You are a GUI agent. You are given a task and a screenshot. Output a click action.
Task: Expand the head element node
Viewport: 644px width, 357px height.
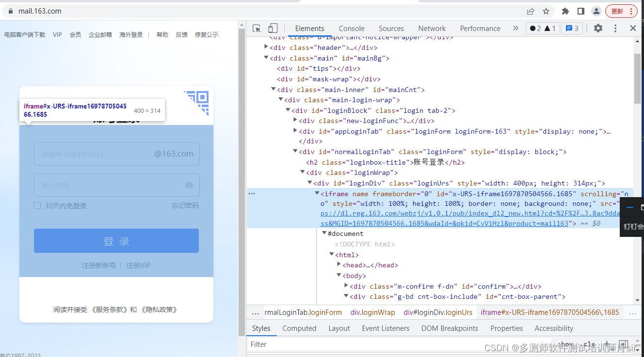[x=339, y=264]
